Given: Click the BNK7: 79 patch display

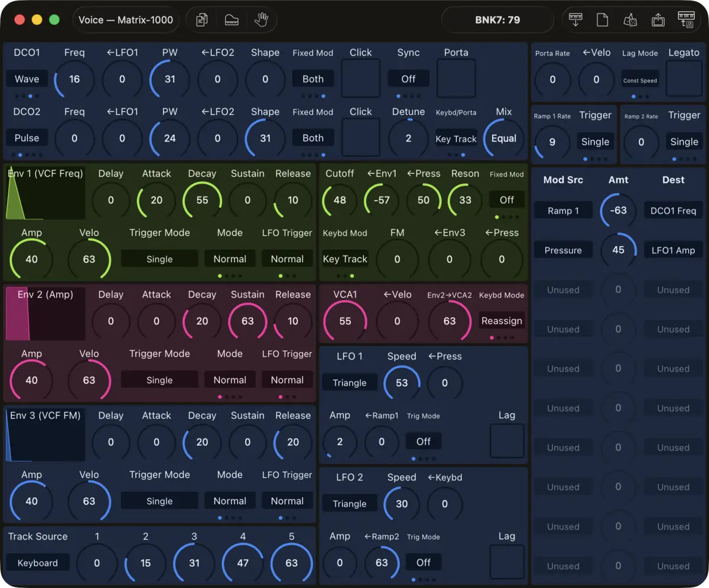Looking at the screenshot, I should (x=497, y=20).
